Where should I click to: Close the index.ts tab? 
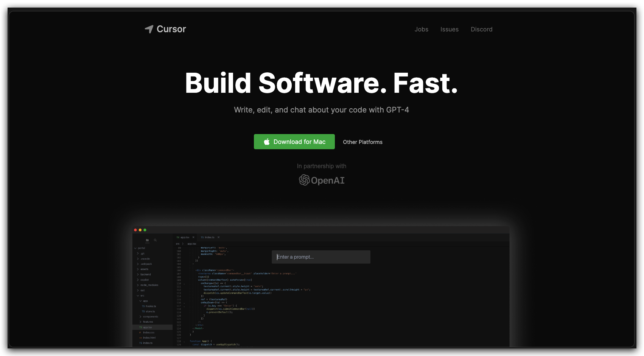(x=218, y=237)
